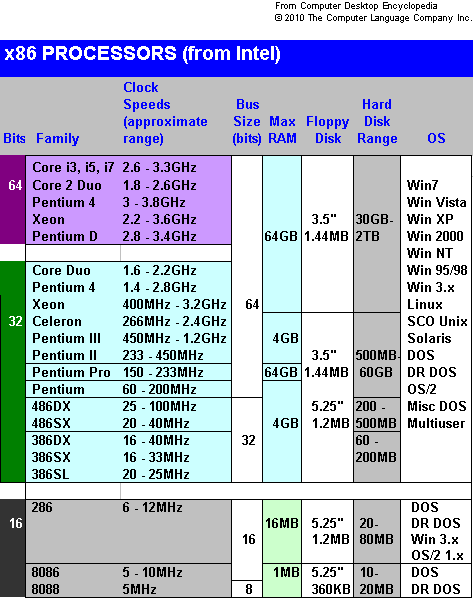Click the Core Duo family entry

click(x=61, y=270)
